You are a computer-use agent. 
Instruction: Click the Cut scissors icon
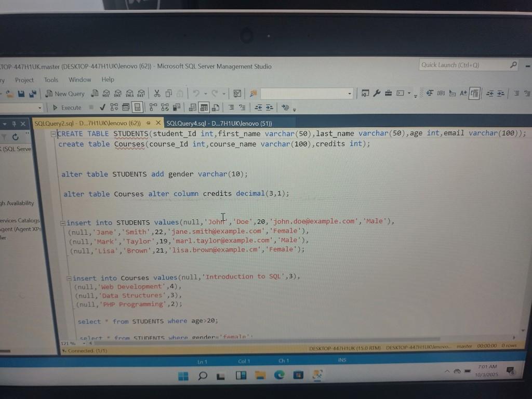[x=157, y=94]
